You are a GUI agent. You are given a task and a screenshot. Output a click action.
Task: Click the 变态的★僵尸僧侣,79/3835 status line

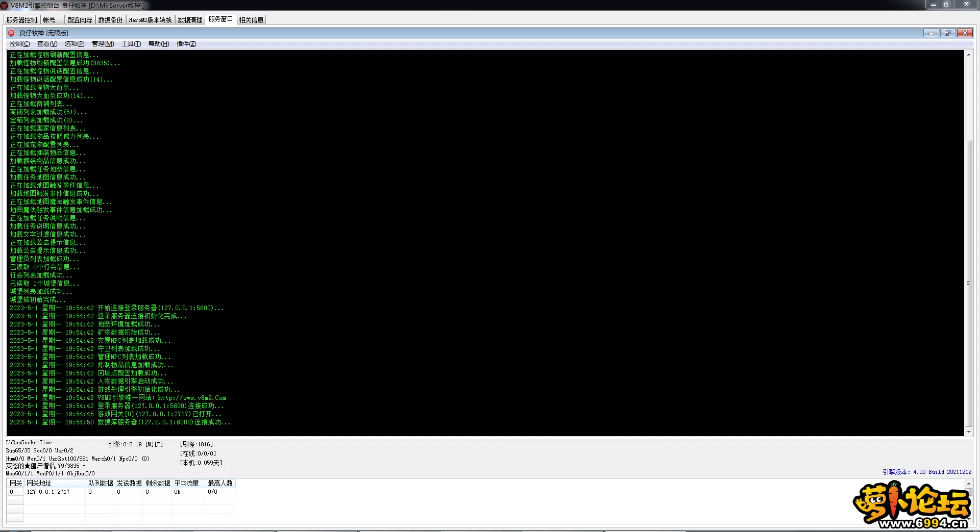[45, 466]
